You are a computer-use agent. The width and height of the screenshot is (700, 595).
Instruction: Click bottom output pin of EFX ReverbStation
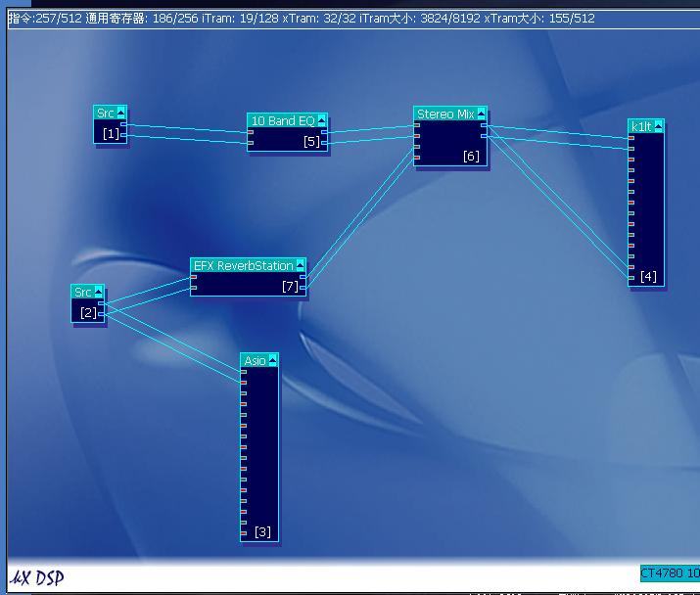point(303,288)
